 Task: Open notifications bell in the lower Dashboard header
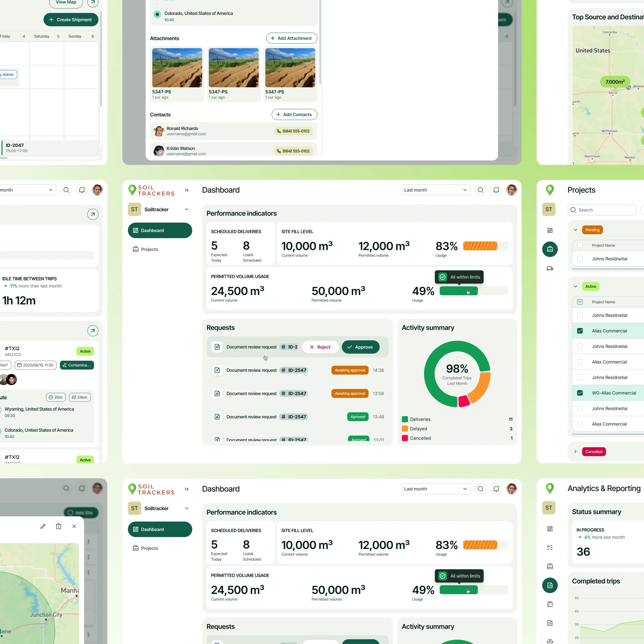click(x=496, y=489)
